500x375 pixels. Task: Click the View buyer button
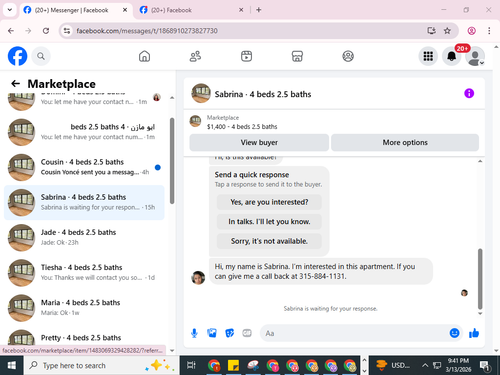tap(259, 142)
